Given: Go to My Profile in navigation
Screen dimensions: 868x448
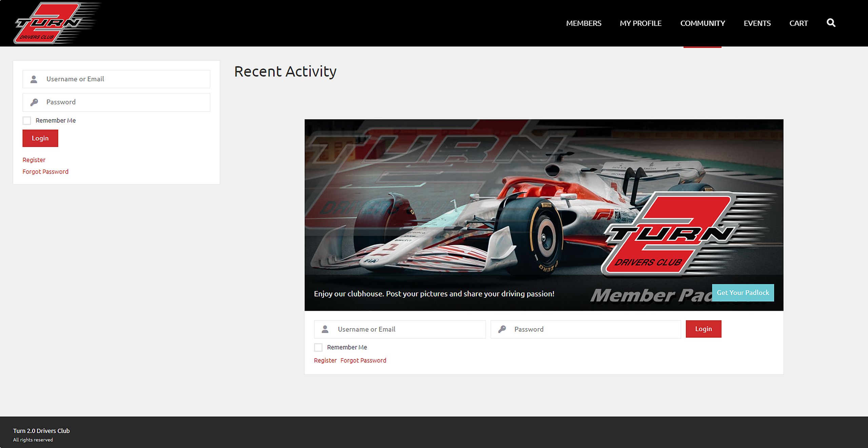Looking at the screenshot, I should coord(640,23).
